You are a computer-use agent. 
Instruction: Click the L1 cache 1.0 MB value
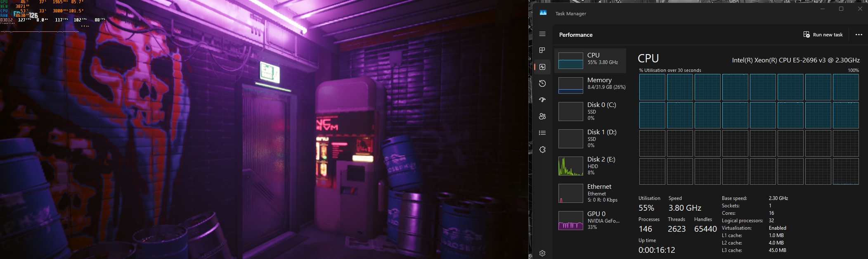776,235
